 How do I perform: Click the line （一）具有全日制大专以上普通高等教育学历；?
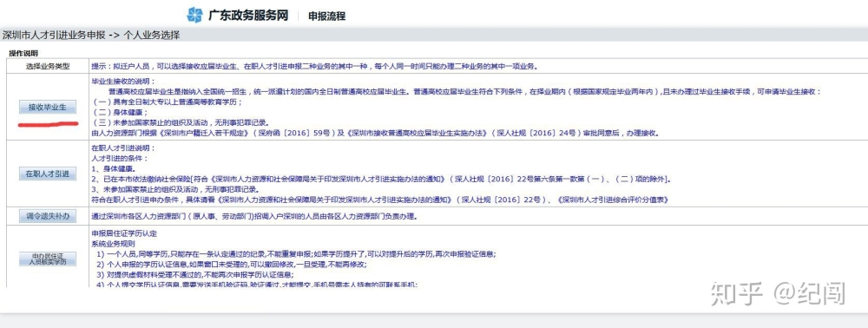[168, 102]
